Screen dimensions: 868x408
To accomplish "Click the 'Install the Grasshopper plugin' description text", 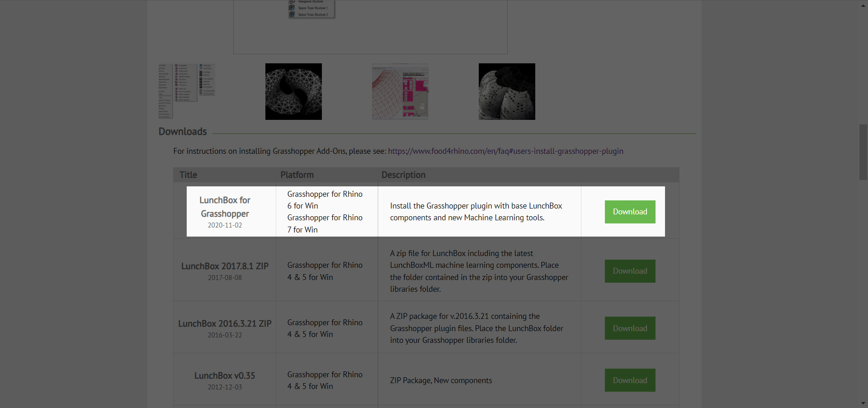I will 476,212.
